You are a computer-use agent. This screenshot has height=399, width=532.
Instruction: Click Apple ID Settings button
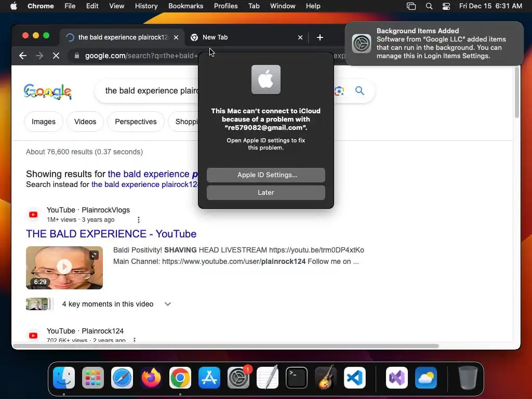(x=265, y=175)
